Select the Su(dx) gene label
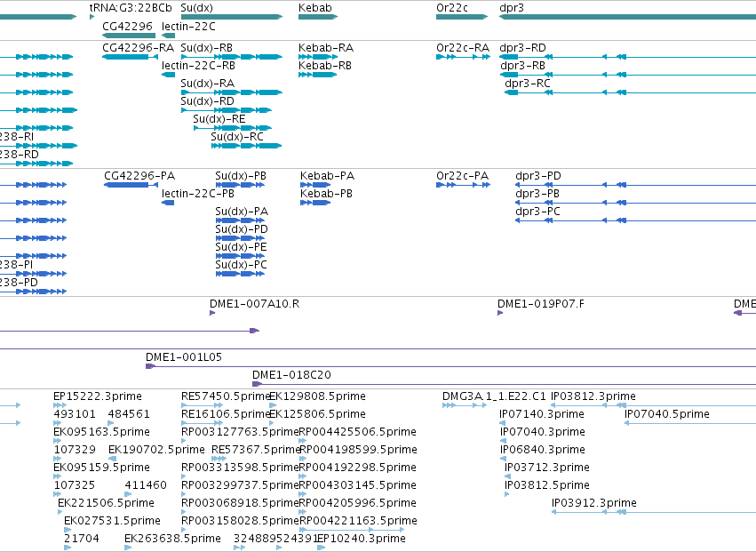The image size is (756, 552). pyautogui.click(x=196, y=8)
